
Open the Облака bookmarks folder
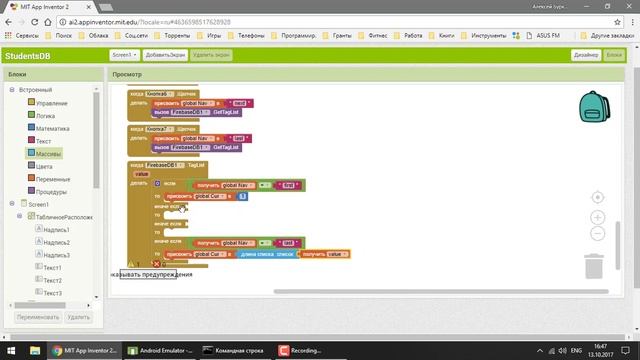pos(94,36)
